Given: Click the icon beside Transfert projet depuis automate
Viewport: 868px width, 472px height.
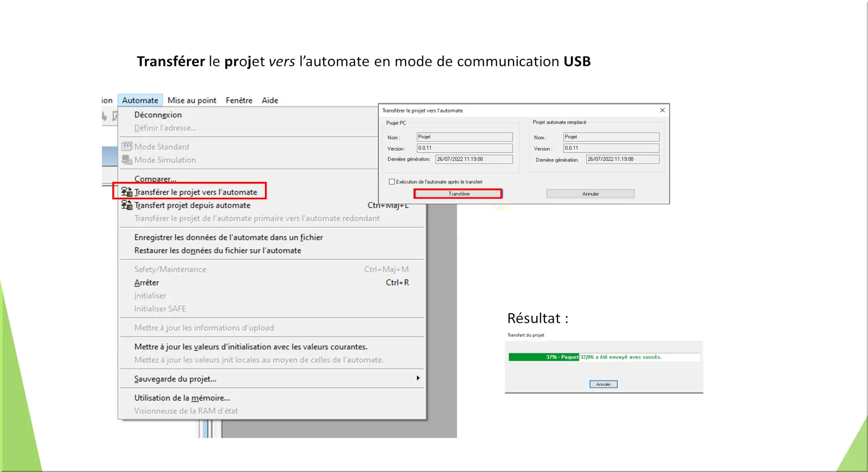Looking at the screenshot, I should click(x=127, y=205).
